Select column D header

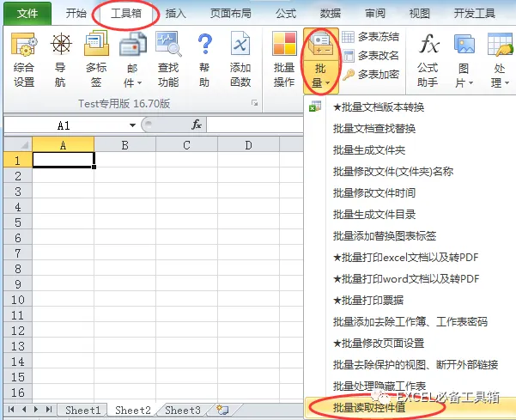(248, 145)
